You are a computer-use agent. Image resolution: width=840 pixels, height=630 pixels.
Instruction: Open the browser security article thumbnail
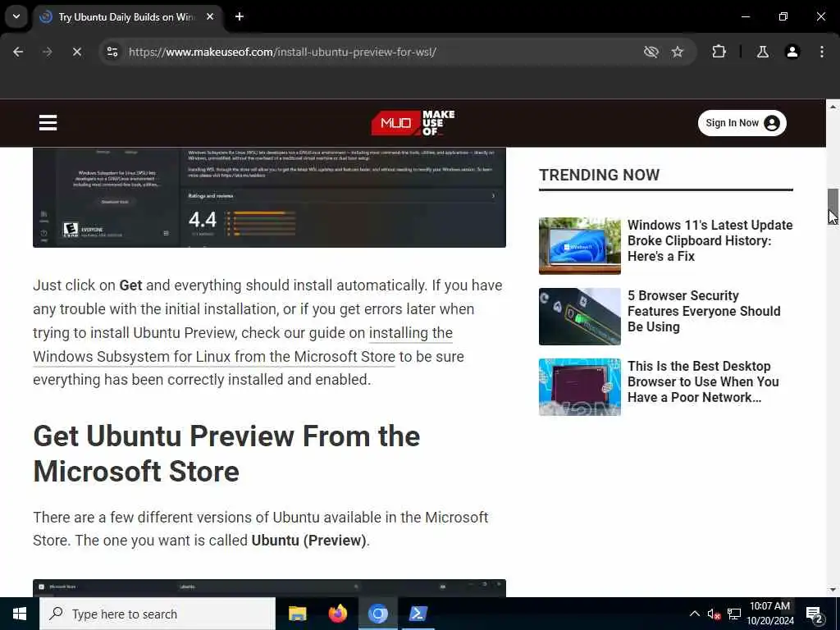[x=580, y=317]
